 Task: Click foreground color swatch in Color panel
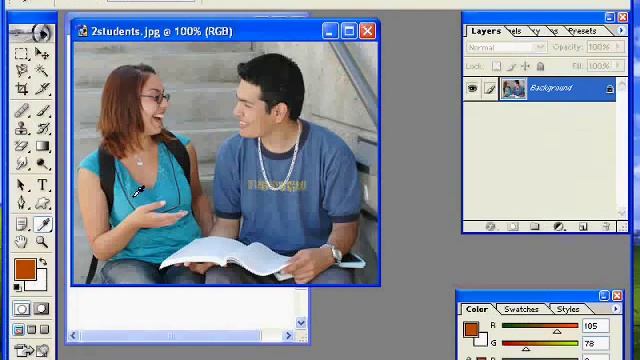pyautogui.click(x=471, y=329)
